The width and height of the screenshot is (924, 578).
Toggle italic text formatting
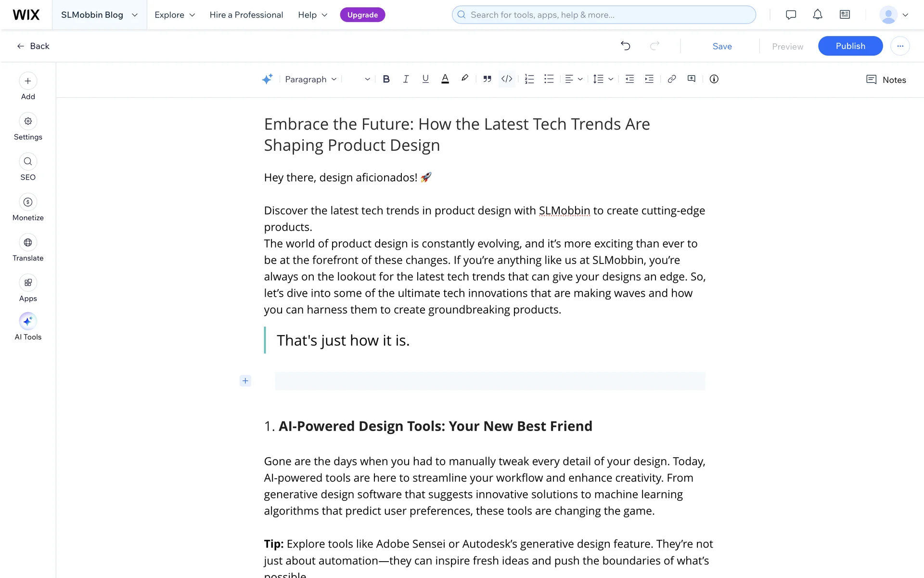(x=406, y=79)
